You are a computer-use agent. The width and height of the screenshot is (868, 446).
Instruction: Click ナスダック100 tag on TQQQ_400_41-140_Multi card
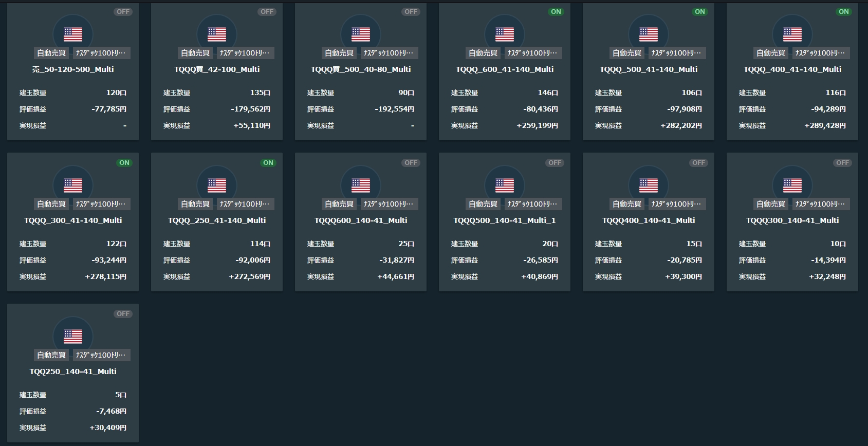[821, 53]
